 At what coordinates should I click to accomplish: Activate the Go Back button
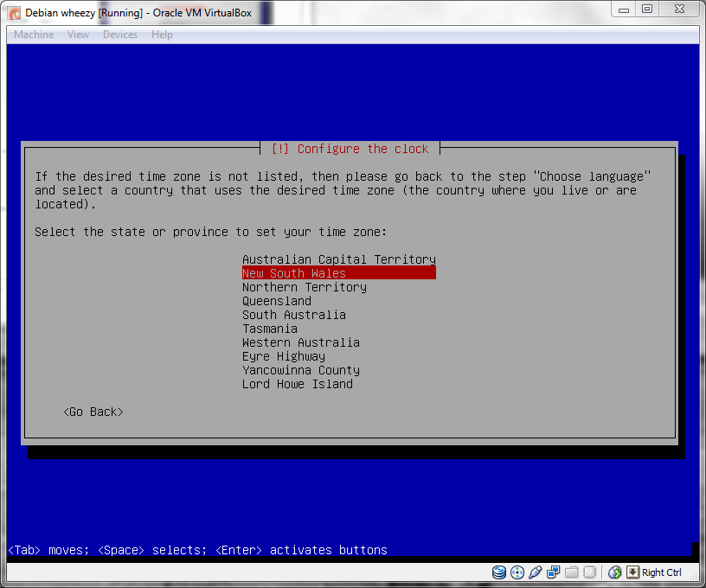(x=93, y=412)
